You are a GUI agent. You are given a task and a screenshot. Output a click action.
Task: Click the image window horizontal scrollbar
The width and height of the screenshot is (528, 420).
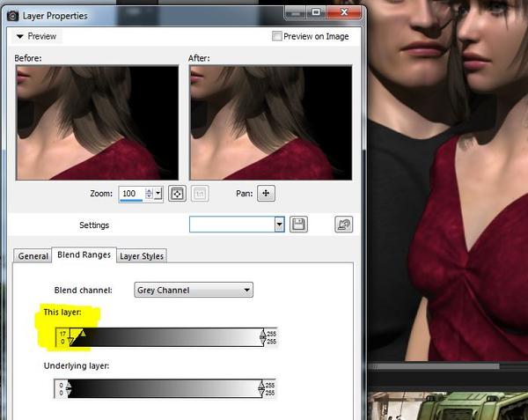click(434, 366)
